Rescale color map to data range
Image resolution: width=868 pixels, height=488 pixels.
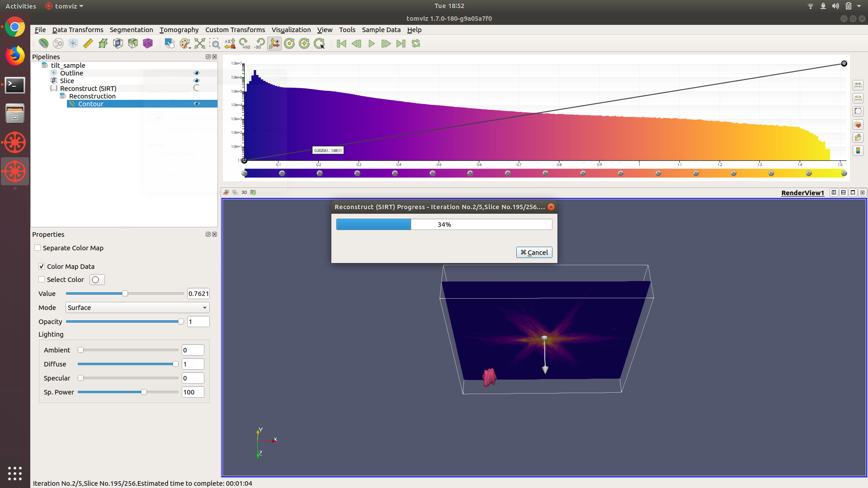(858, 85)
